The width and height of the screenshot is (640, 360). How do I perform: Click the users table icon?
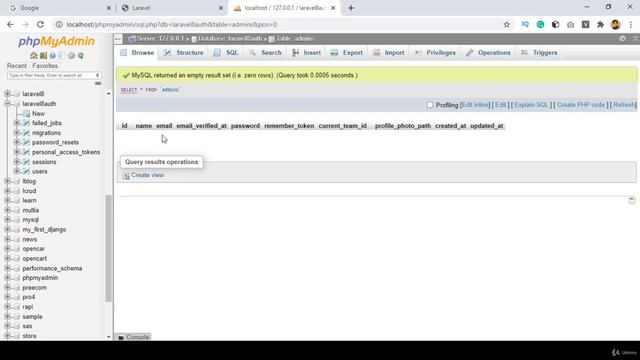pyautogui.click(x=27, y=171)
